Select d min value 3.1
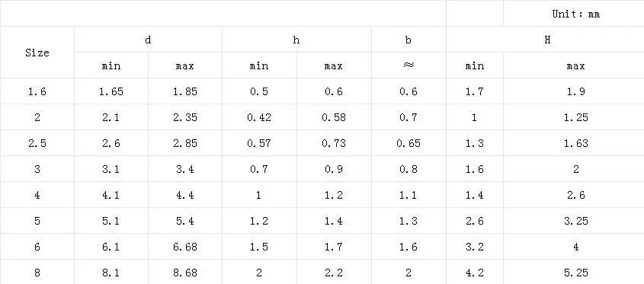The height and width of the screenshot is (284, 644). coord(111,169)
